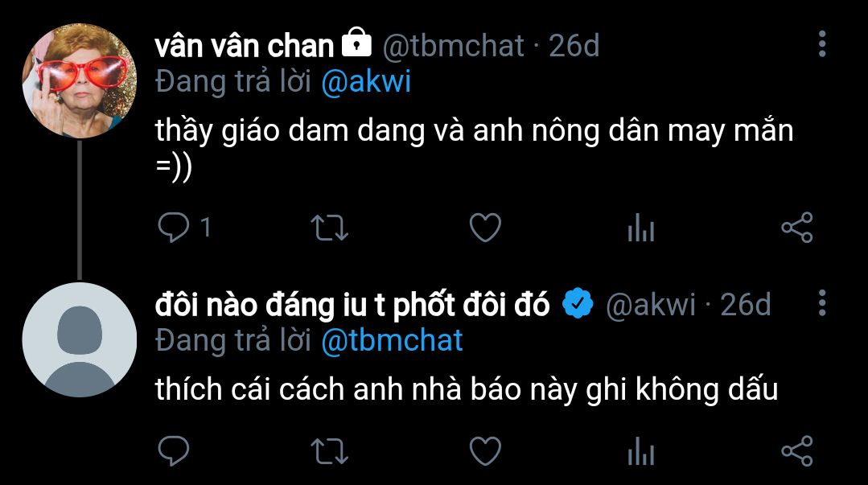Image resolution: width=868 pixels, height=485 pixels.
Task: Retweet the @akwi tweet
Action: tap(329, 450)
